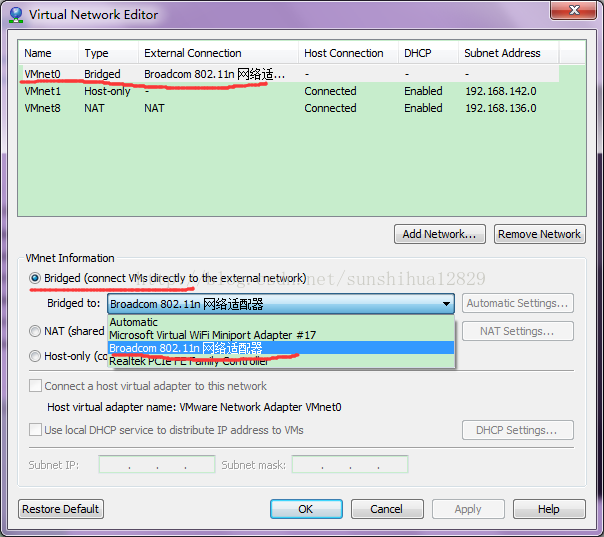Click the DHCP Settings button
The height and width of the screenshot is (537, 604).
tap(518, 430)
